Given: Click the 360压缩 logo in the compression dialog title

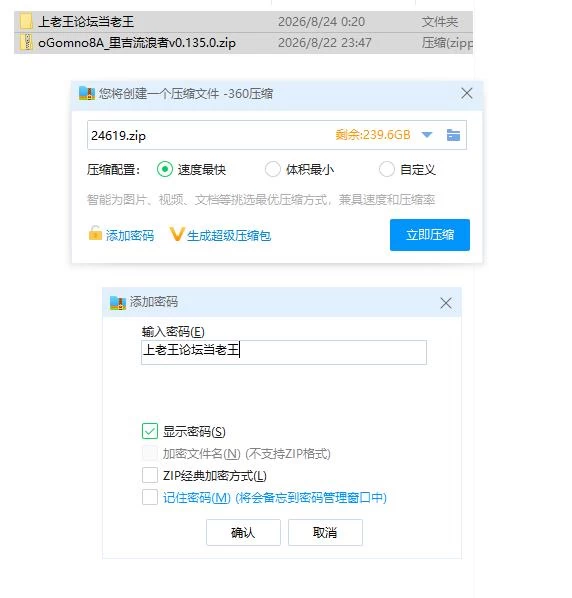Looking at the screenshot, I should [x=87, y=93].
